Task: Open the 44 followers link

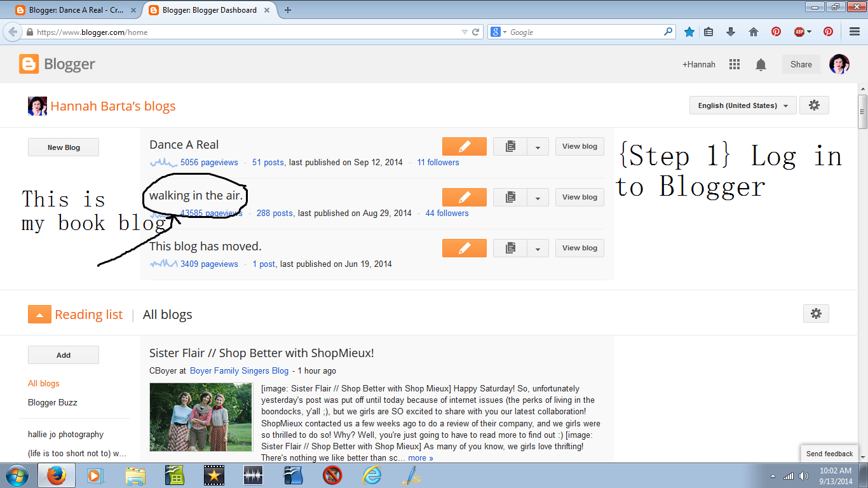Action: tap(447, 213)
